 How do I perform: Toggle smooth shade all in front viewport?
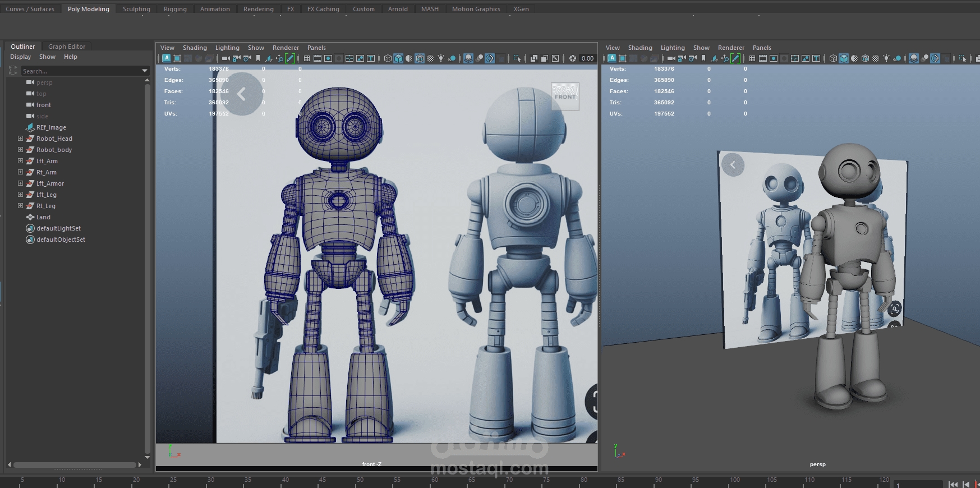coord(398,58)
